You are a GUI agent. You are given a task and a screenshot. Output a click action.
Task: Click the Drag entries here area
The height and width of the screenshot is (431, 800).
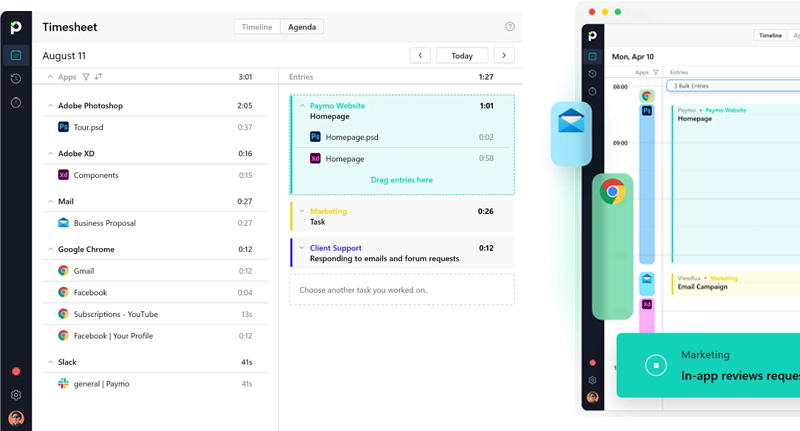coord(402,180)
